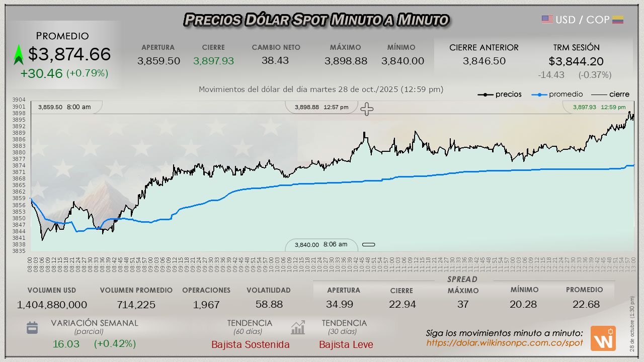Click the United States flag icon

click(x=547, y=20)
